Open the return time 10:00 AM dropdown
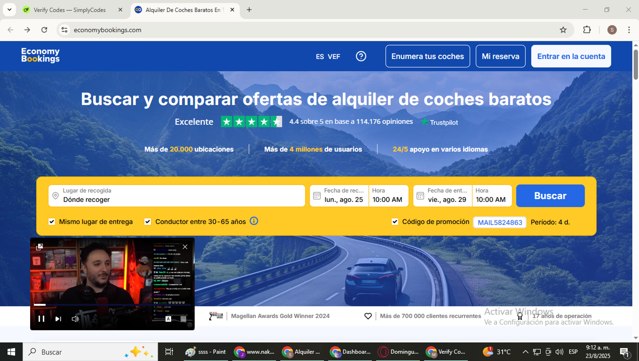 tap(491, 196)
